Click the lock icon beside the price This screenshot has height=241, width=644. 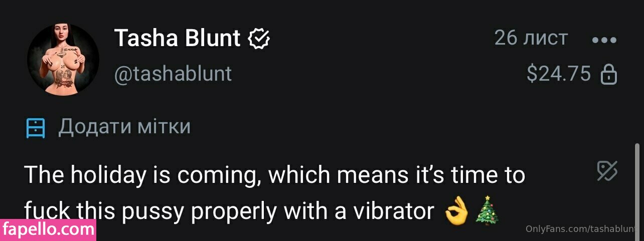(x=609, y=75)
